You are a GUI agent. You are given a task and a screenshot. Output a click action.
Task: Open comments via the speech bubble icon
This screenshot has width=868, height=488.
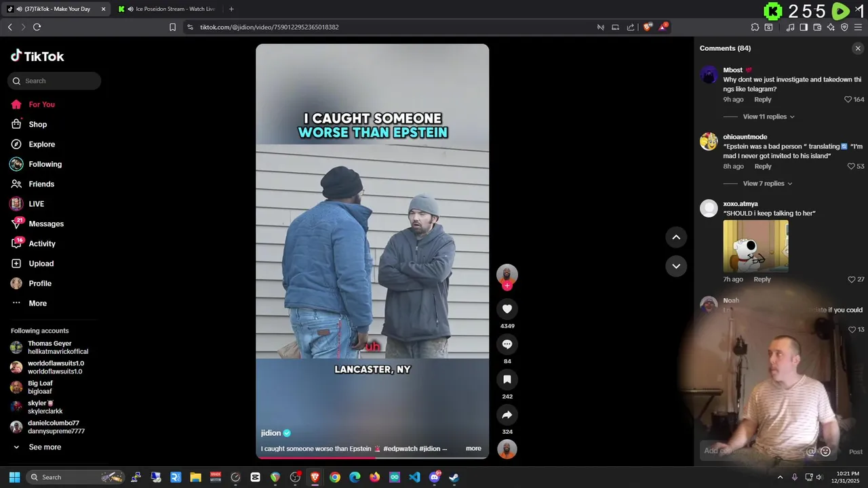(x=507, y=344)
